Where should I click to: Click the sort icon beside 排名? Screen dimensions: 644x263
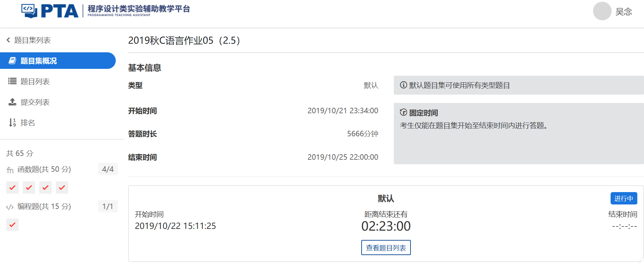point(12,123)
